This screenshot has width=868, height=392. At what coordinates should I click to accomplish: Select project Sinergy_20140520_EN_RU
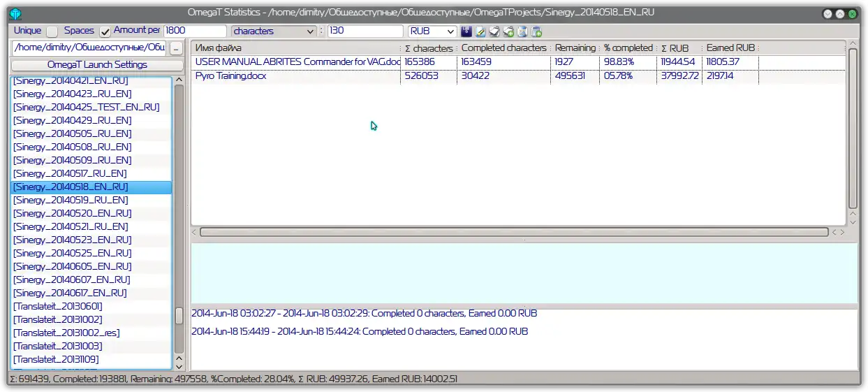pos(91,213)
